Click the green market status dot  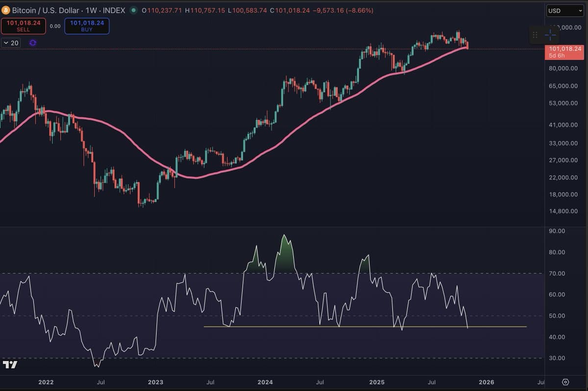pos(133,10)
